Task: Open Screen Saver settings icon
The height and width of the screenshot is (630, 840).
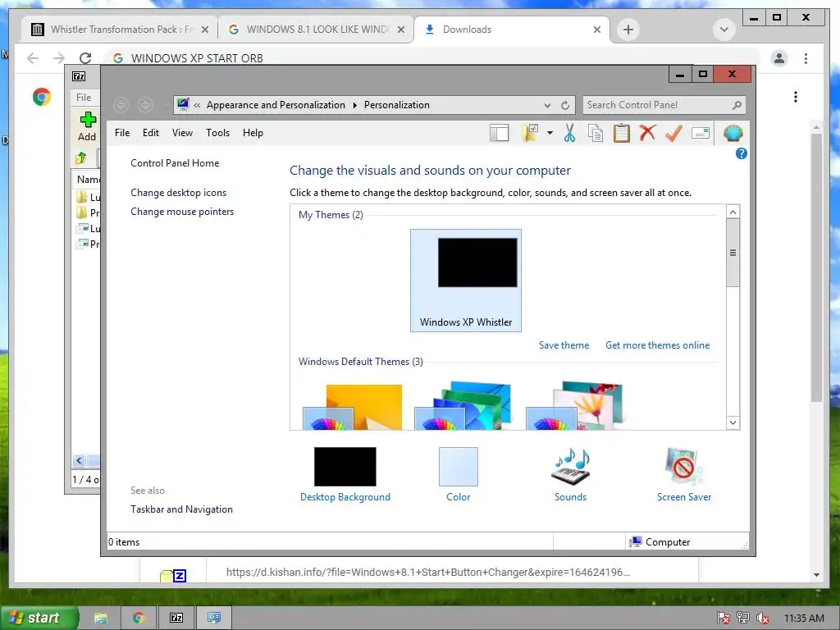Action: point(684,475)
